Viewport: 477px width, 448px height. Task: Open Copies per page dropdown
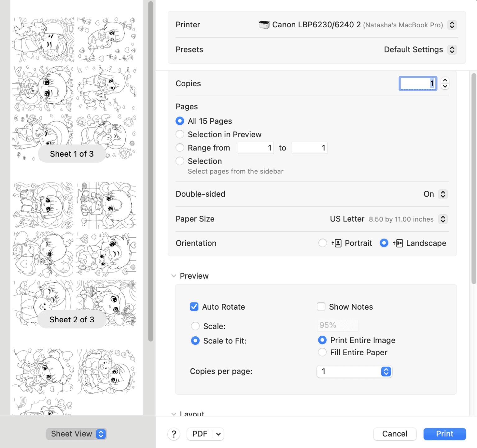[x=354, y=371]
